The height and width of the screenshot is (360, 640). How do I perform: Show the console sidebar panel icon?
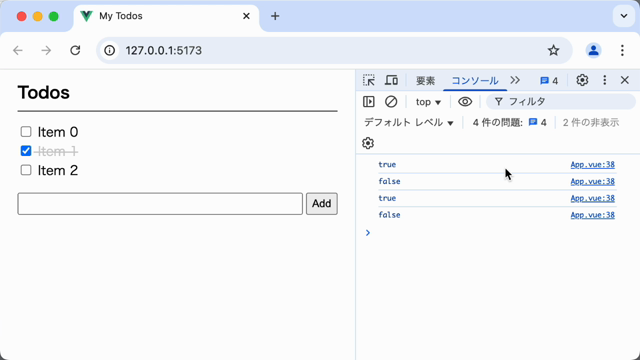[x=369, y=102]
